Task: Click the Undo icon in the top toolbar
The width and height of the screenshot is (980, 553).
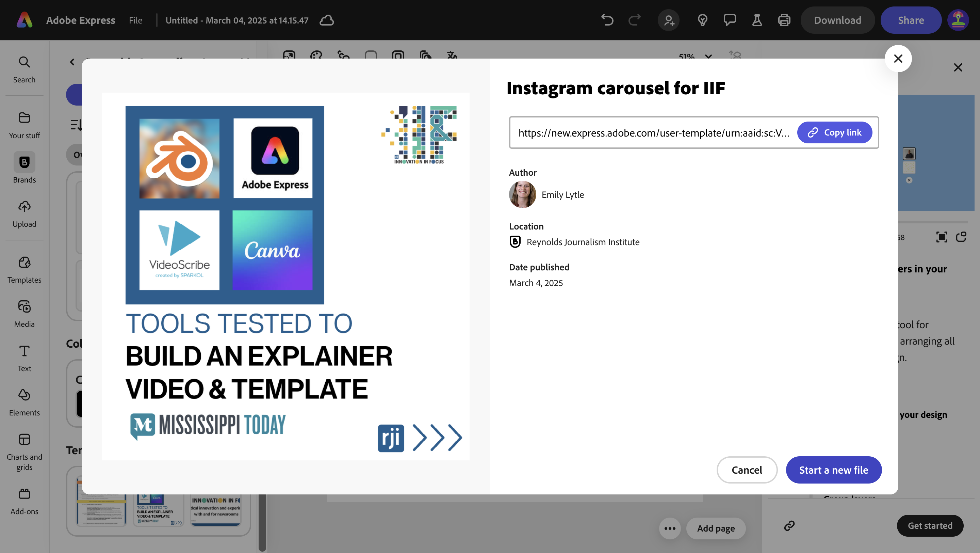Action: point(607,20)
